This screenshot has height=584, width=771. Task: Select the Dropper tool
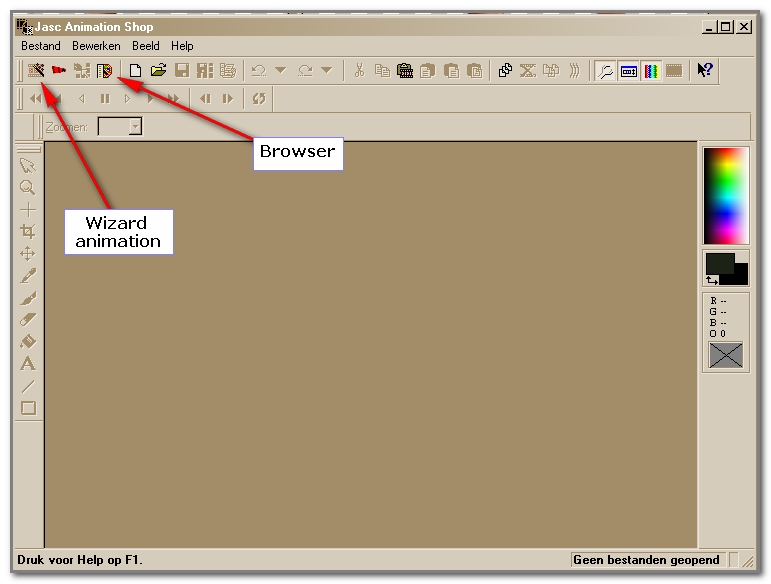(x=28, y=276)
